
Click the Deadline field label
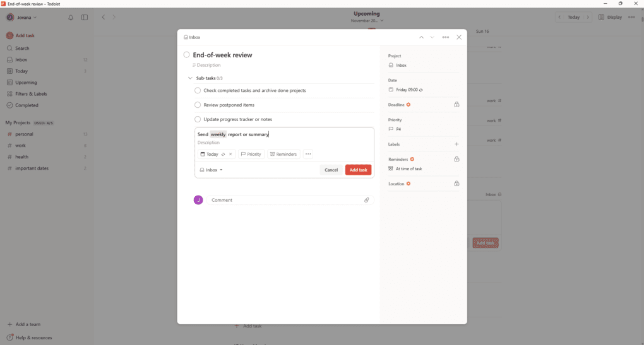pyautogui.click(x=397, y=105)
